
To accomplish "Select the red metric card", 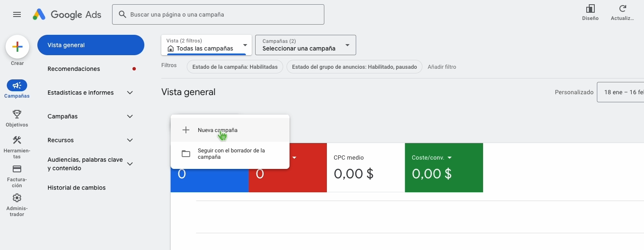I will click(288, 168).
